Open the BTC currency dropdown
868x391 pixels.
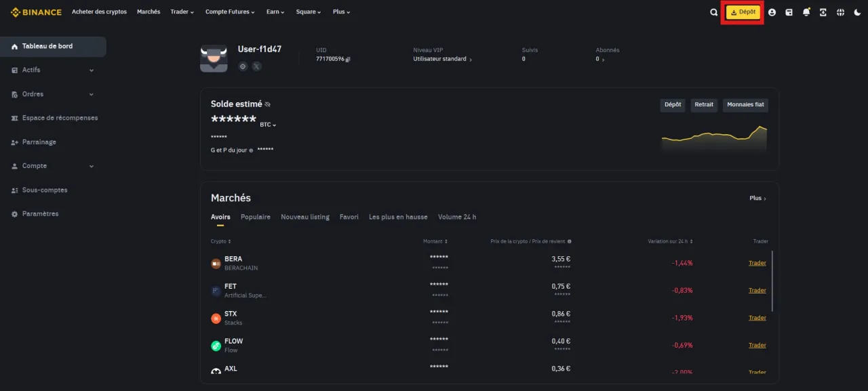[x=267, y=125]
